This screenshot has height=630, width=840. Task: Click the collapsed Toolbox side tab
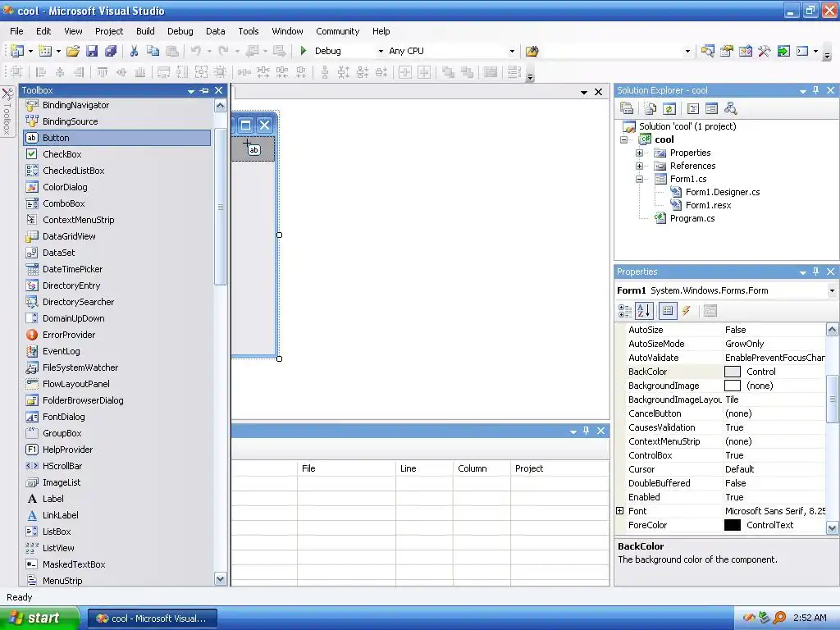click(7, 112)
